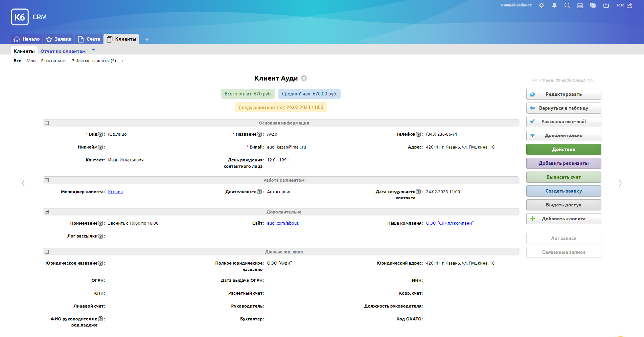Collapse the Дополнительно section header

point(47,212)
